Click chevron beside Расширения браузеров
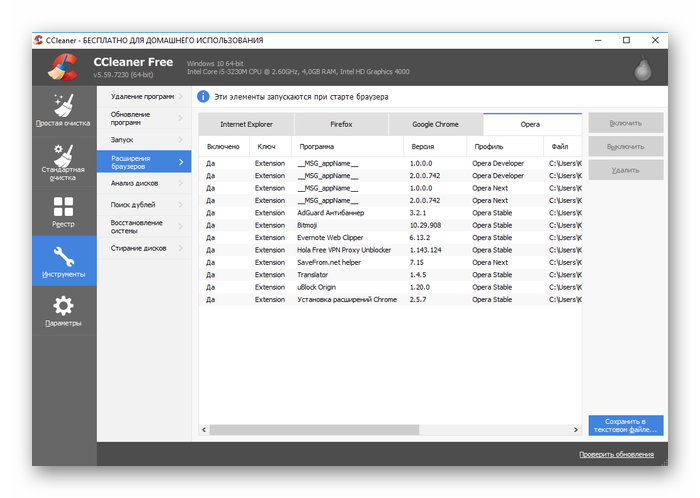Image resolution: width=700 pixels, height=498 pixels. pyautogui.click(x=181, y=162)
